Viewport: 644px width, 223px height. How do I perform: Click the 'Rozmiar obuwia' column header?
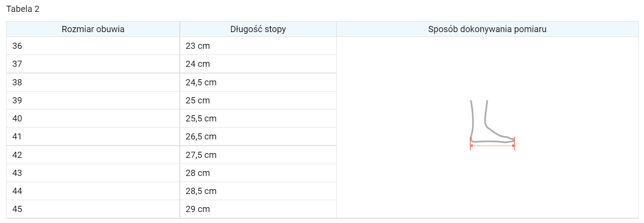[x=93, y=29]
